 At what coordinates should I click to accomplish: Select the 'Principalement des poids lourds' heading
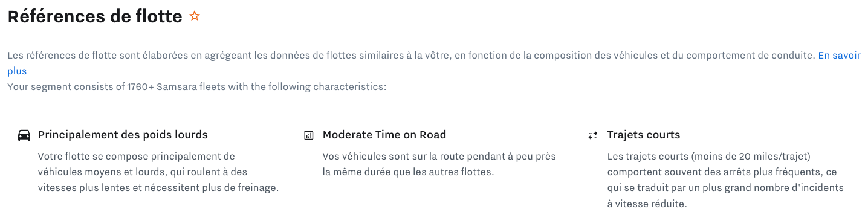click(123, 135)
